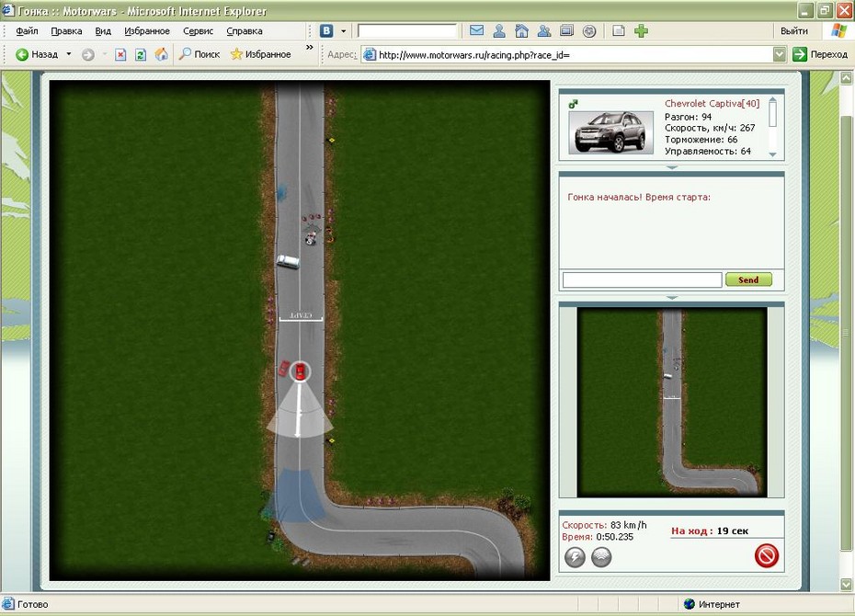
Task: Click the round disc icon in VK toolbar
Action: pyautogui.click(x=589, y=31)
